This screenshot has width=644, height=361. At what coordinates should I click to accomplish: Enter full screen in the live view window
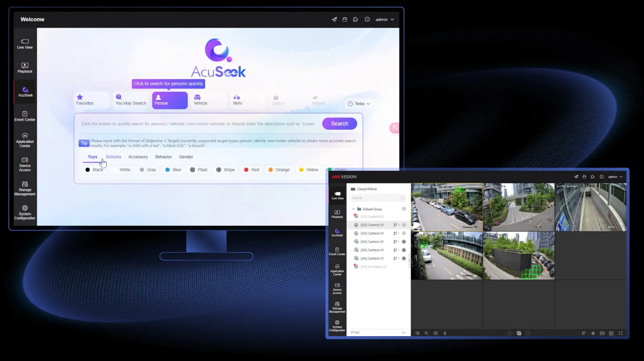[x=620, y=333]
